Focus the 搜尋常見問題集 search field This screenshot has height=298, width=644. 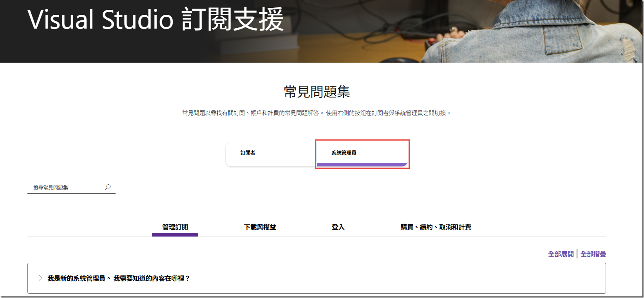(67, 188)
